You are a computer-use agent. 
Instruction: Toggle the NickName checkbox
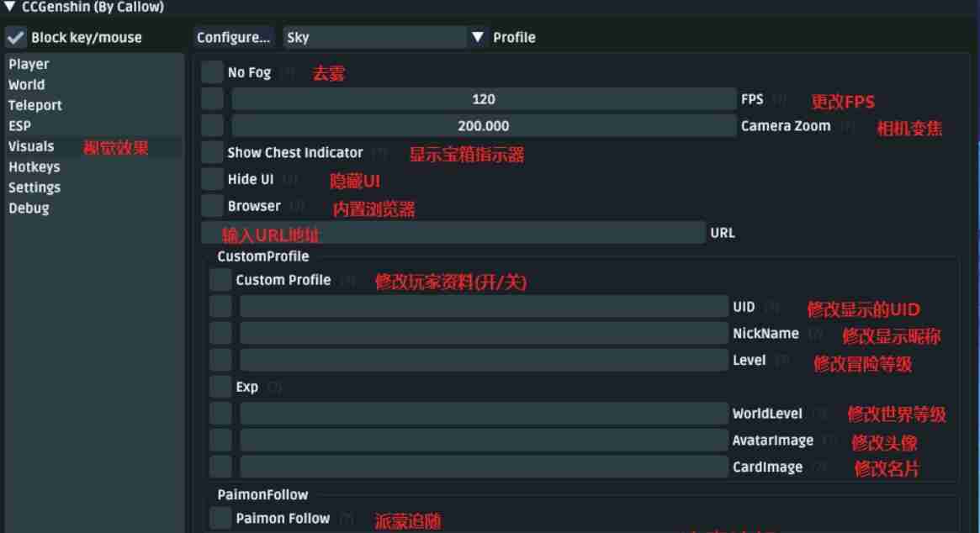[x=220, y=334]
